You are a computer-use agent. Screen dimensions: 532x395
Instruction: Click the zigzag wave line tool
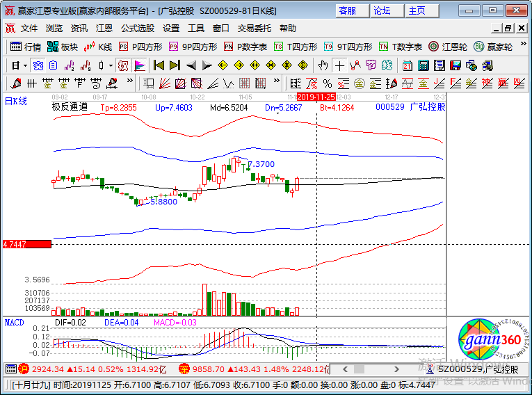coord(228,83)
